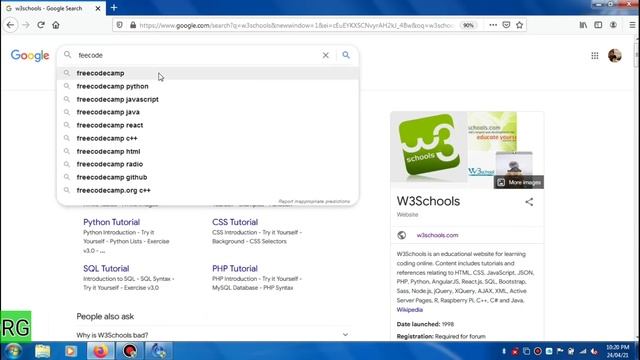Open the Firefox home page icon
The height and width of the screenshot is (360, 640).
(x=56, y=25)
